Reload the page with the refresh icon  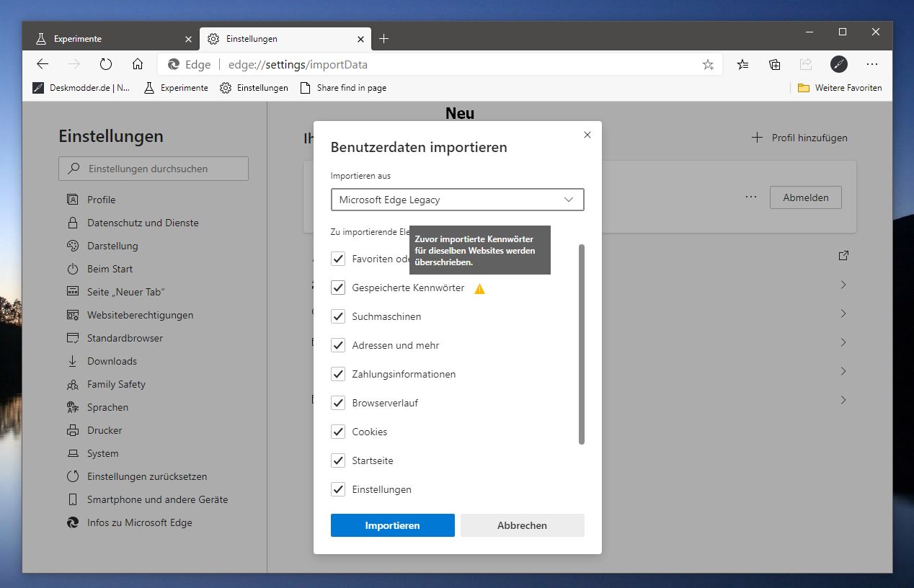(x=106, y=64)
